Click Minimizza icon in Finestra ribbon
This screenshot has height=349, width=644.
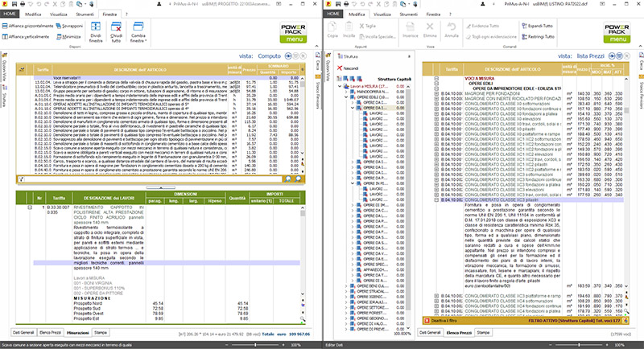coord(58,36)
